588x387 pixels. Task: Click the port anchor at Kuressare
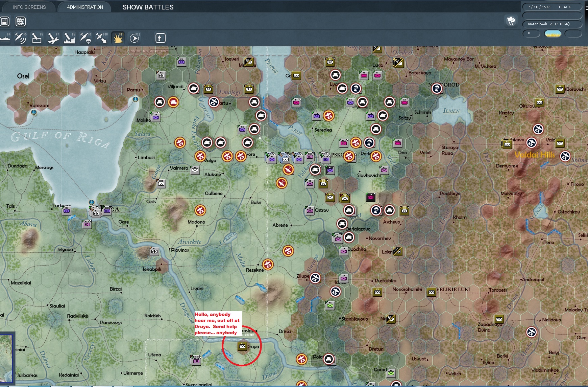pos(34,112)
